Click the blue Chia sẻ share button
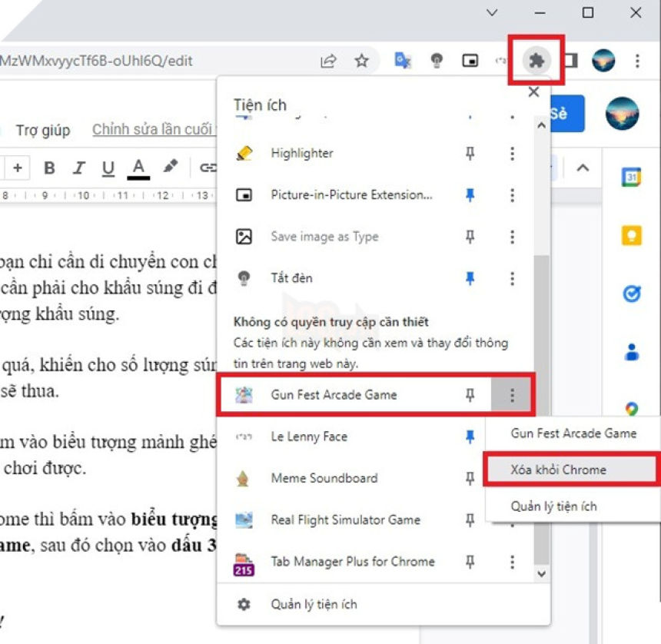The height and width of the screenshot is (644, 661). pos(567,114)
